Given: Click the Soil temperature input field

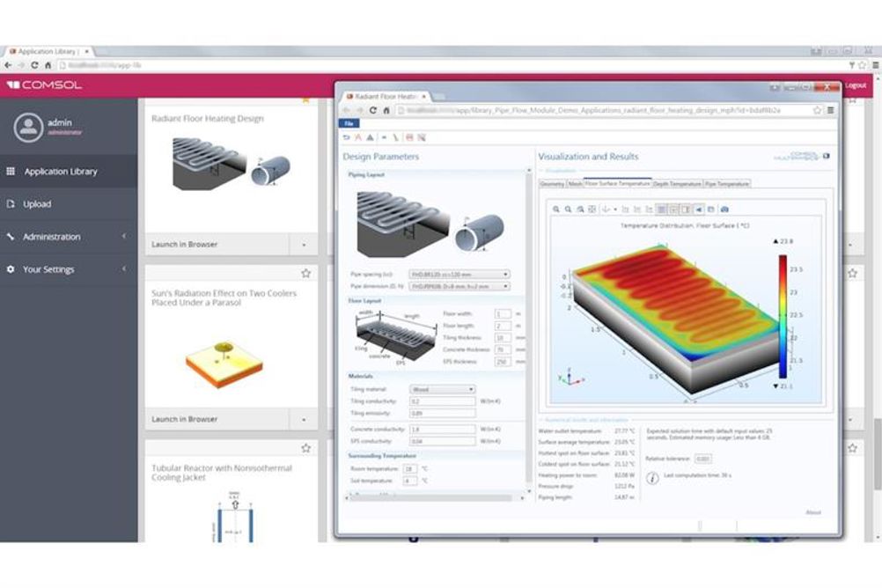Looking at the screenshot, I should point(410,481).
